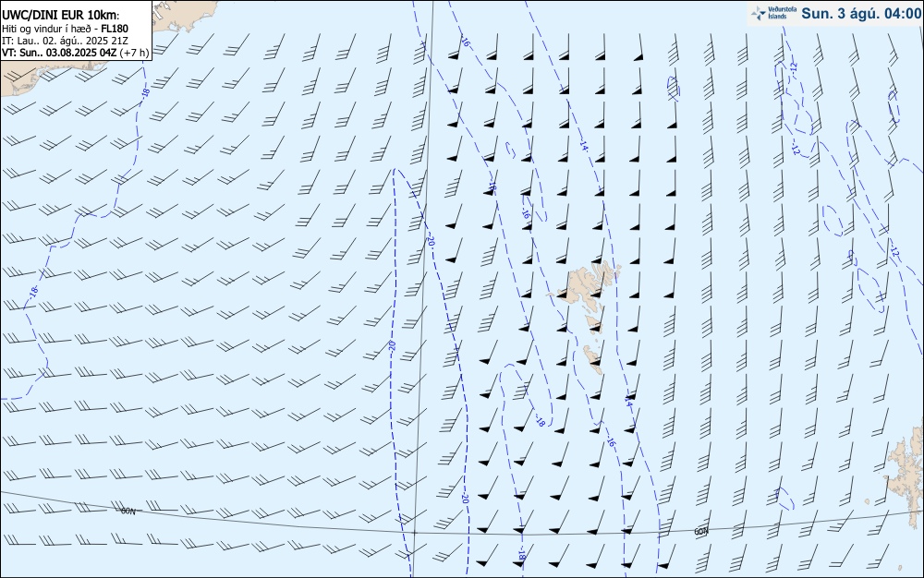The width and height of the screenshot is (924, 578).
Task: Select the 'Sun. 3 ágú. 04:00' timestamp
Action: click(861, 14)
